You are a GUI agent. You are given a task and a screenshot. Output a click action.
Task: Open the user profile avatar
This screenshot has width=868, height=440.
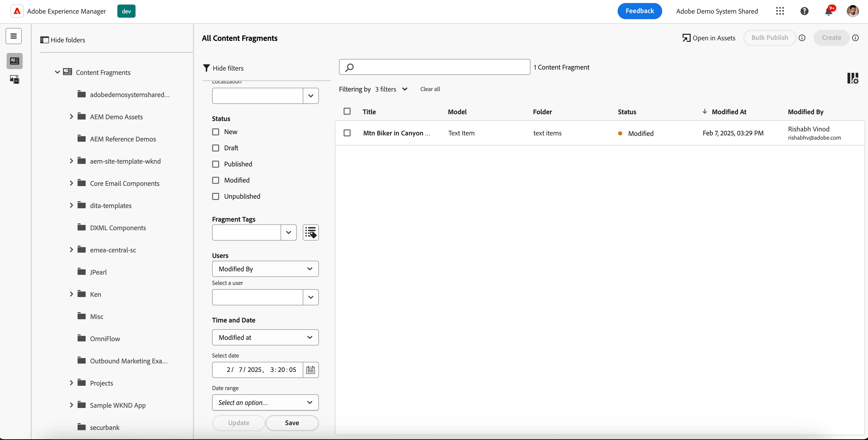point(852,11)
